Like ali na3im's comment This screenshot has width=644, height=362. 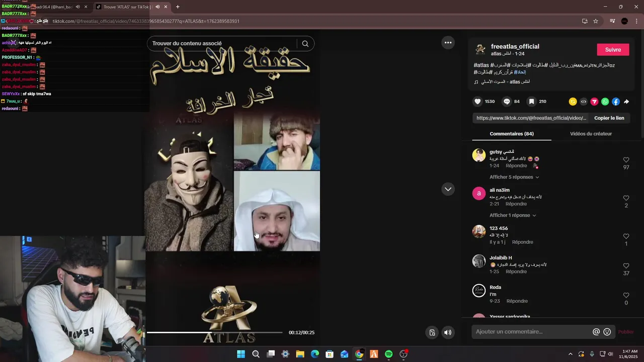point(626,198)
